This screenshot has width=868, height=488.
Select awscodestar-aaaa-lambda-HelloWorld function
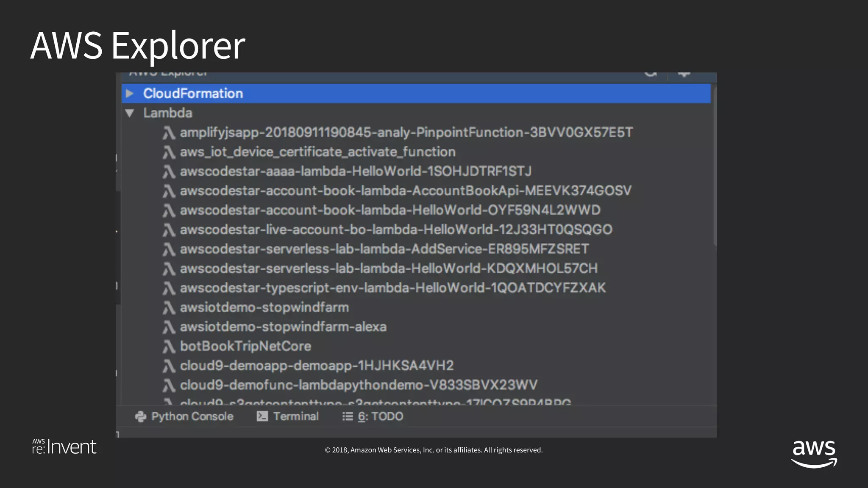click(x=355, y=172)
